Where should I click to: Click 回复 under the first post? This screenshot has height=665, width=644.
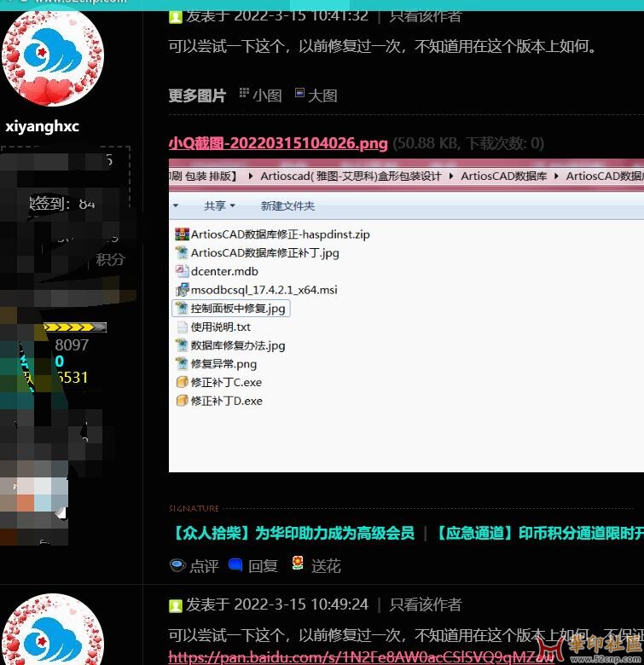click(x=263, y=566)
